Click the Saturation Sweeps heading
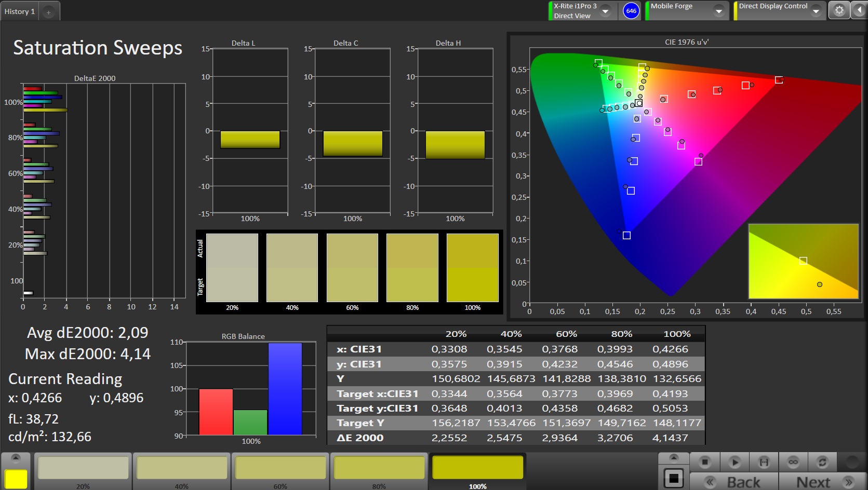Image resolution: width=868 pixels, height=490 pixels. (98, 48)
